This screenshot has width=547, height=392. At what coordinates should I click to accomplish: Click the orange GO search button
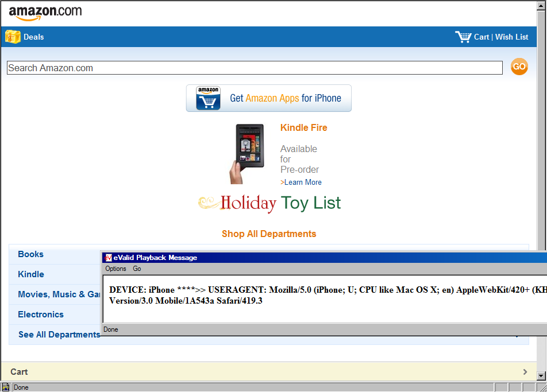[x=519, y=67]
